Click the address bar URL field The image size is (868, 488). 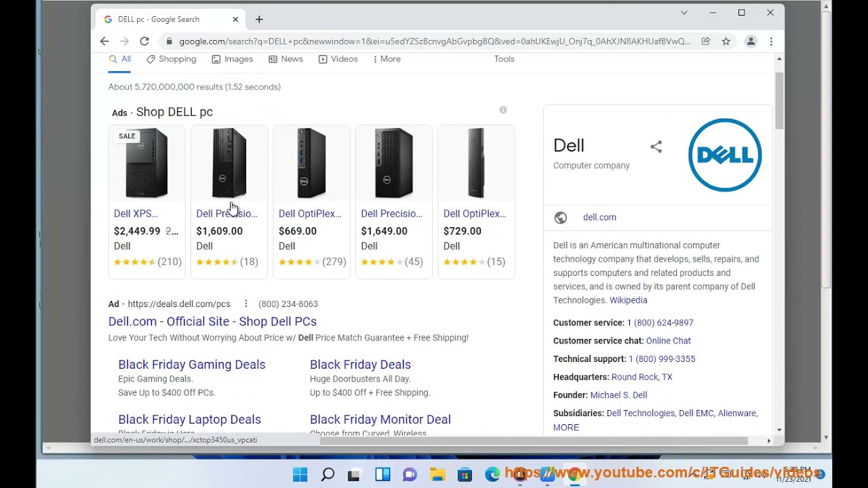click(434, 41)
